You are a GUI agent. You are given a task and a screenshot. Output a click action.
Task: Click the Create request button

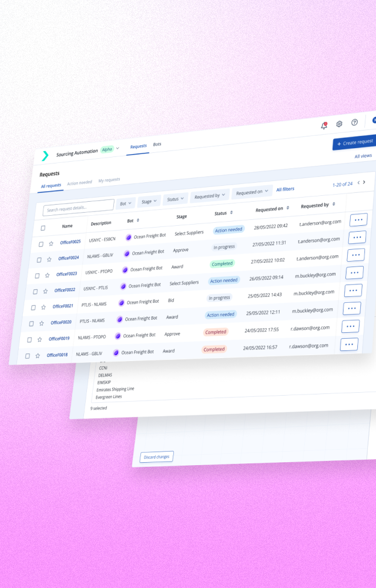(355, 142)
